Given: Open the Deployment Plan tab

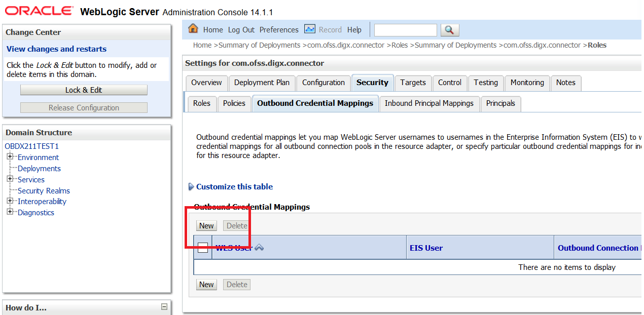Looking at the screenshot, I should pyautogui.click(x=262, y=83).
